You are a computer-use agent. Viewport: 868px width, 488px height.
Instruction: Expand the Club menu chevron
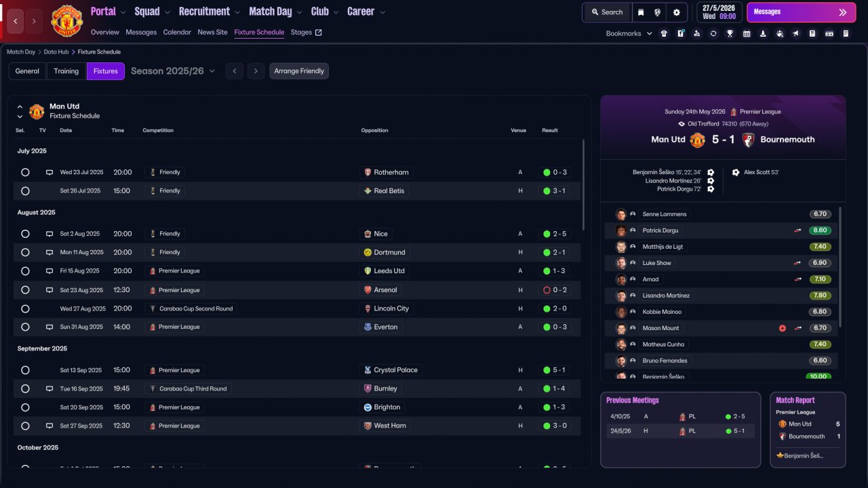point(336,12)
